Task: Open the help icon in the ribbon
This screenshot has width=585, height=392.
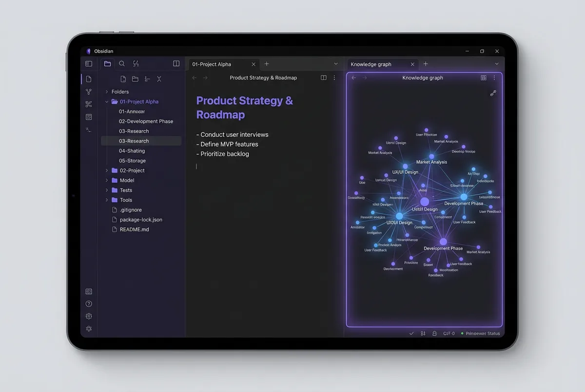Action: click(x=89, y=304)
